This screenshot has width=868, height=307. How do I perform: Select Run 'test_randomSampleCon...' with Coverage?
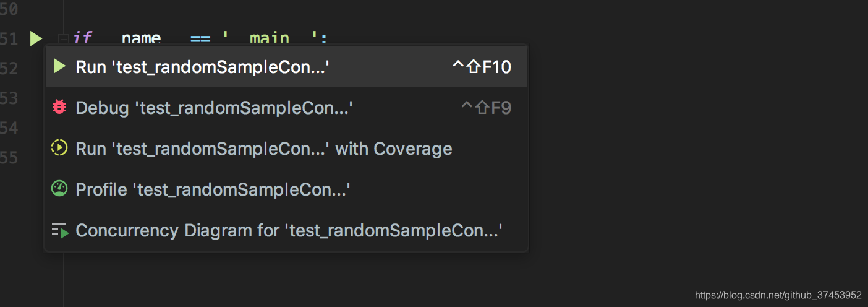[286, 148]
